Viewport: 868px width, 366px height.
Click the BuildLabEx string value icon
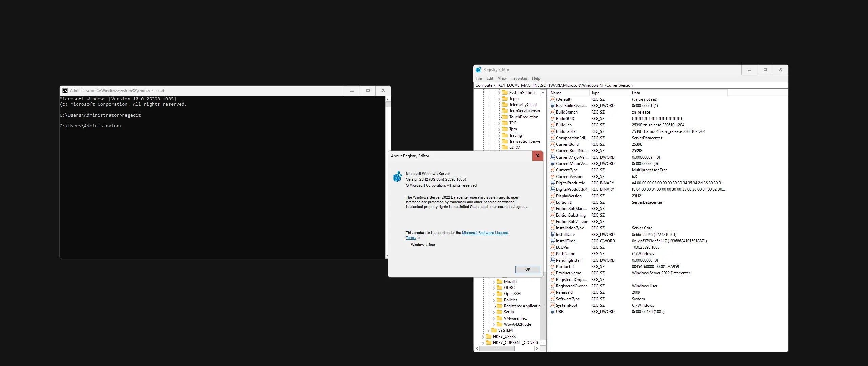(x=552, y=131)
